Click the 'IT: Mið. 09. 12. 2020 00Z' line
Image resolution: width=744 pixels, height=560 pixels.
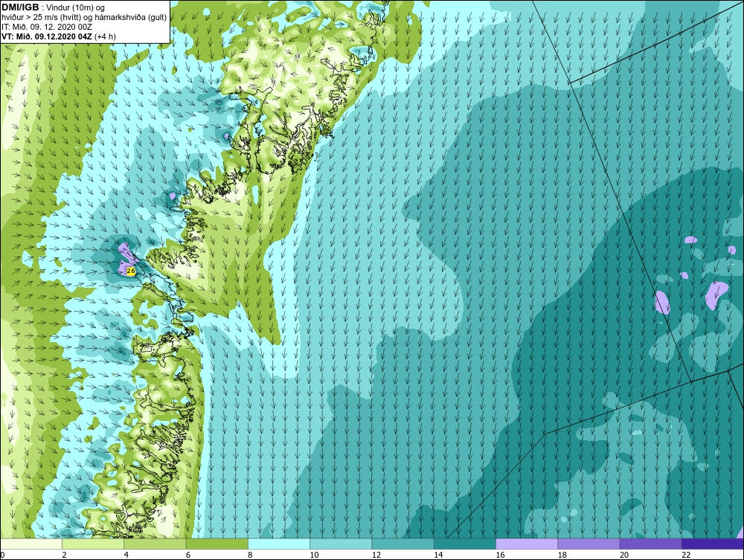click(x=46, y=27)
